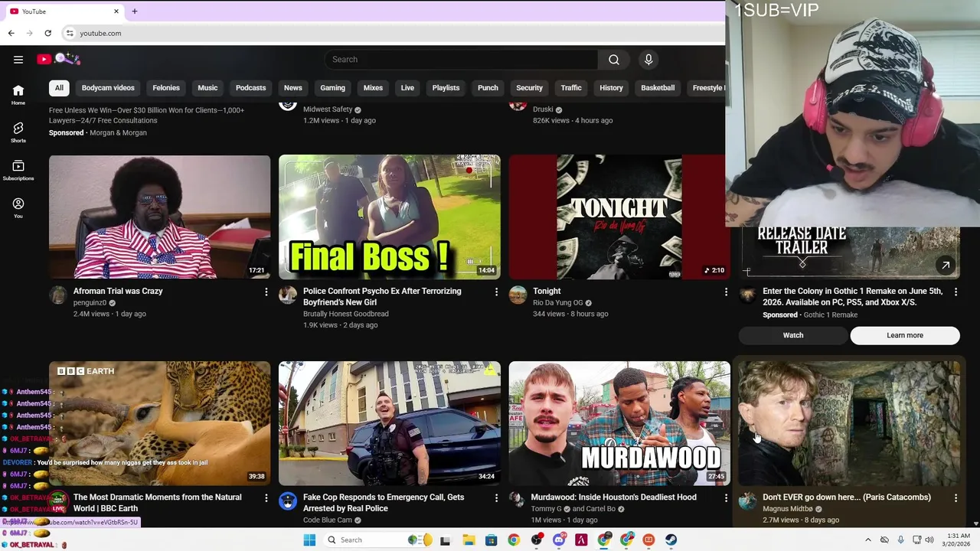Click the YouTube logo
This screenshot has height=551, width=980.
click(58, 59)
